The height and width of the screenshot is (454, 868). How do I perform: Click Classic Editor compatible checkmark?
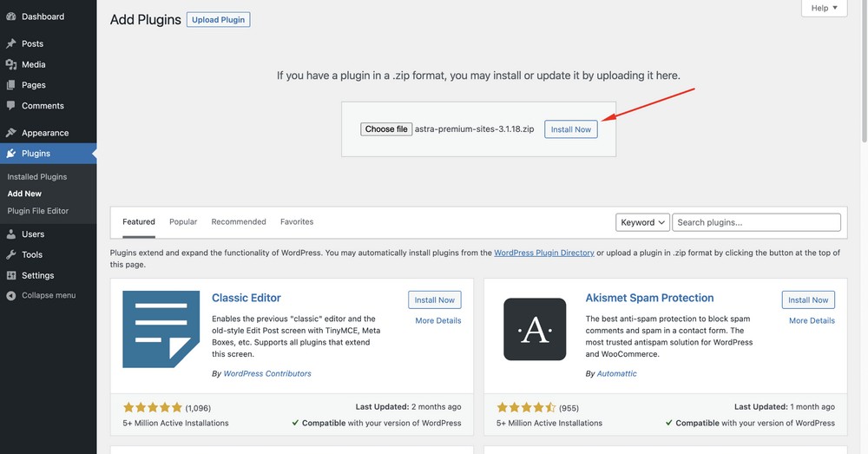click(x=296, y=423)
